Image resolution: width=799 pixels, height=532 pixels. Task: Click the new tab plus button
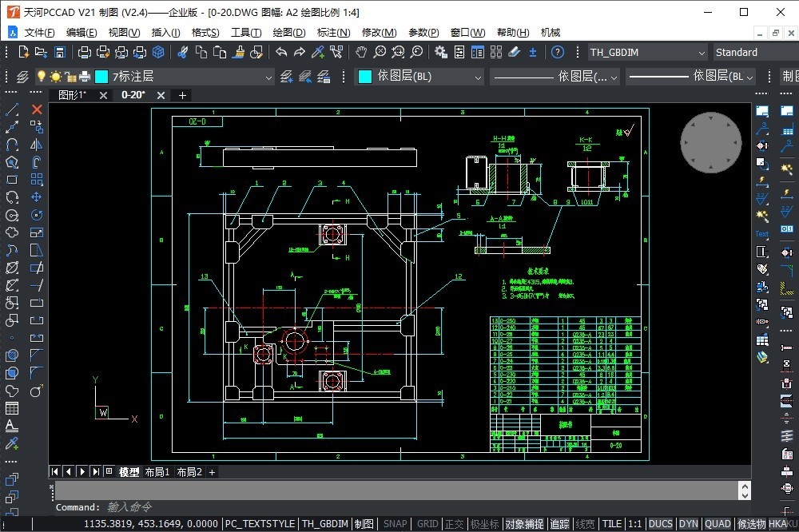[182, 95]
